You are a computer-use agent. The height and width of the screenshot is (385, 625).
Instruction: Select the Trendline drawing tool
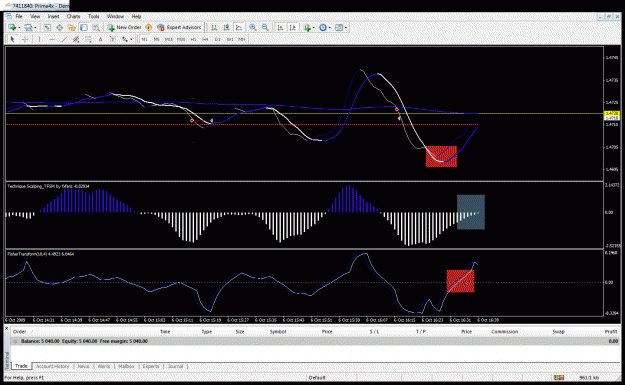(64, 39)
